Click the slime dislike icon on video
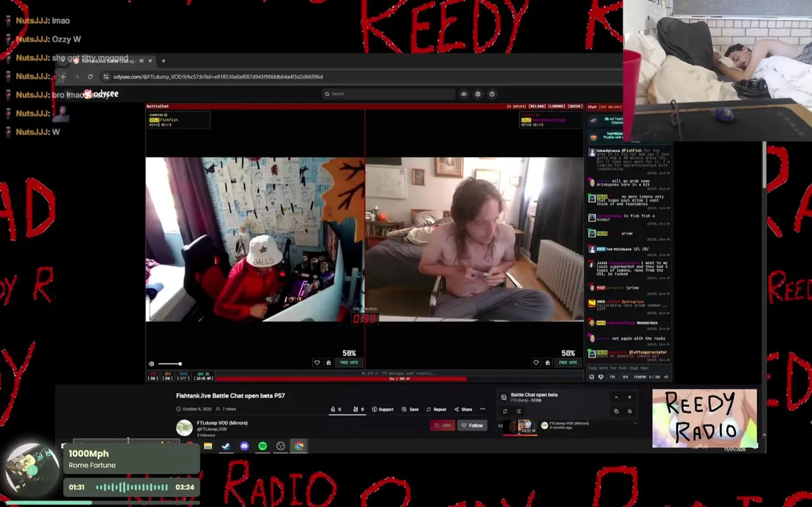812x507 pixels. pyautogui.click(x=356, y=409)
